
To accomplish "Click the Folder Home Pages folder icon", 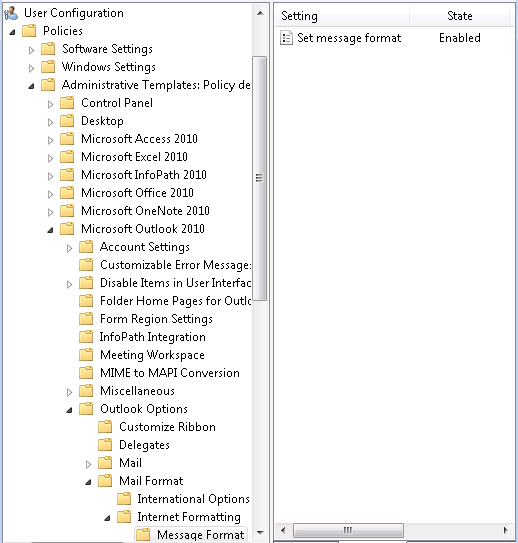I will coord(86,301).
